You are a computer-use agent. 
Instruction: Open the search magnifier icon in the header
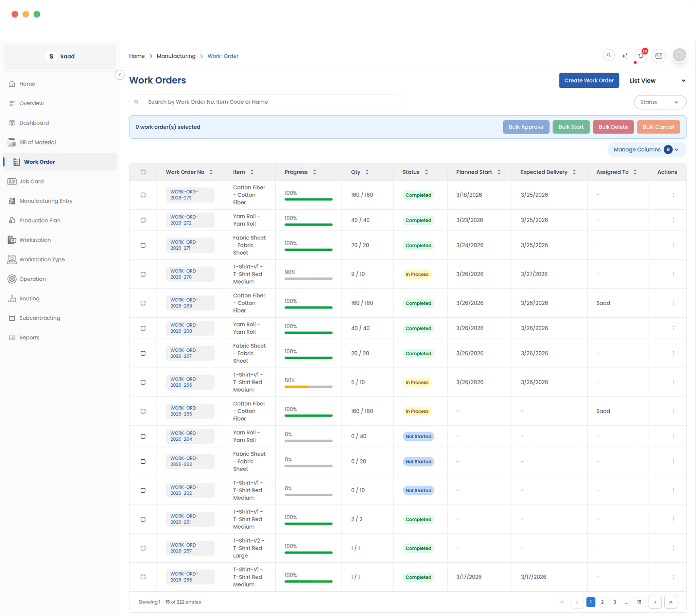(x=609, y=55)
